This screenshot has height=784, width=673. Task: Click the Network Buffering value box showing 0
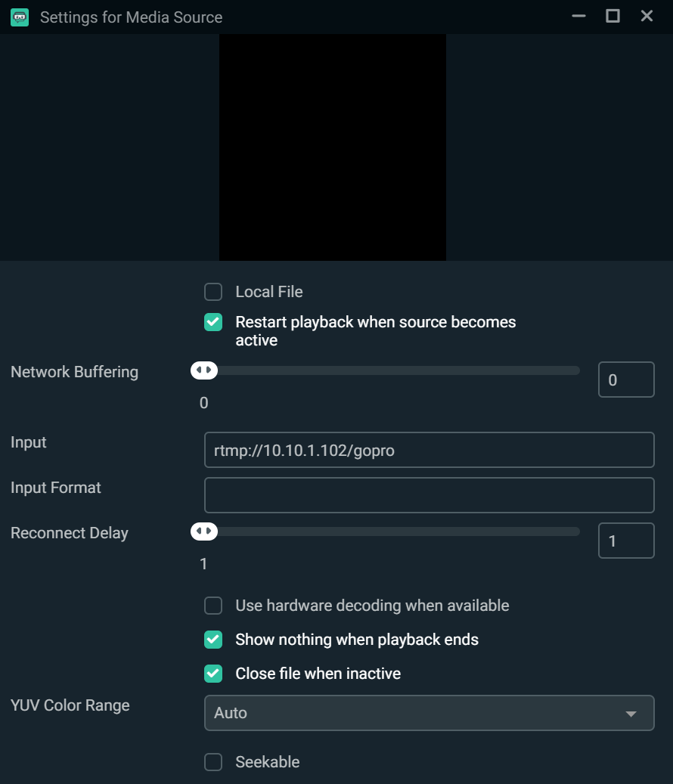626,380
